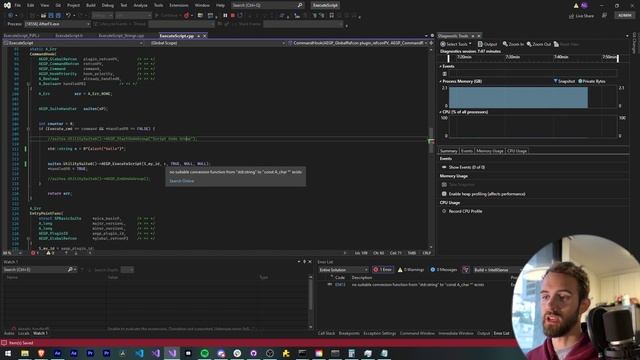
Task: Click the Restart debugging icon
Action: tap(240, 16)
